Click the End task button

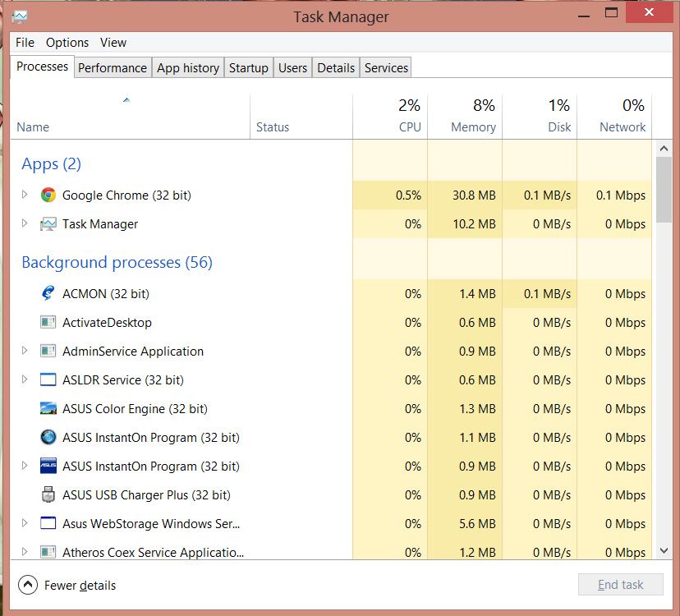(x=621, y=585)
